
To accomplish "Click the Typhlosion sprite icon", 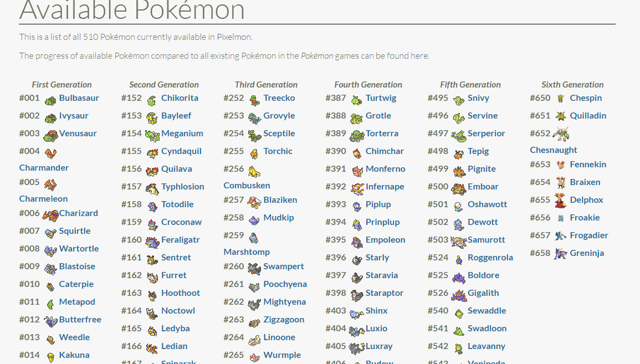I will [152, 188].
